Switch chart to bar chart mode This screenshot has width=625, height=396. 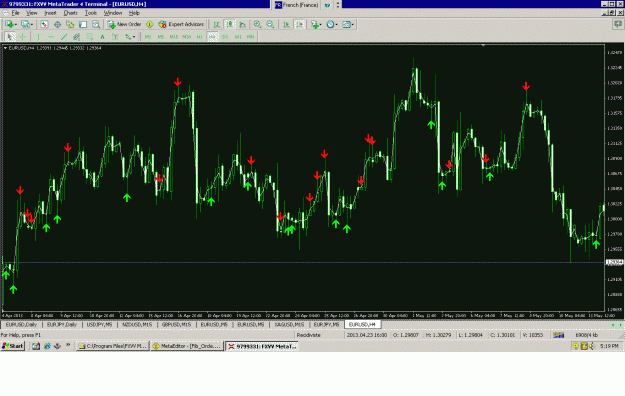point(216,24)
